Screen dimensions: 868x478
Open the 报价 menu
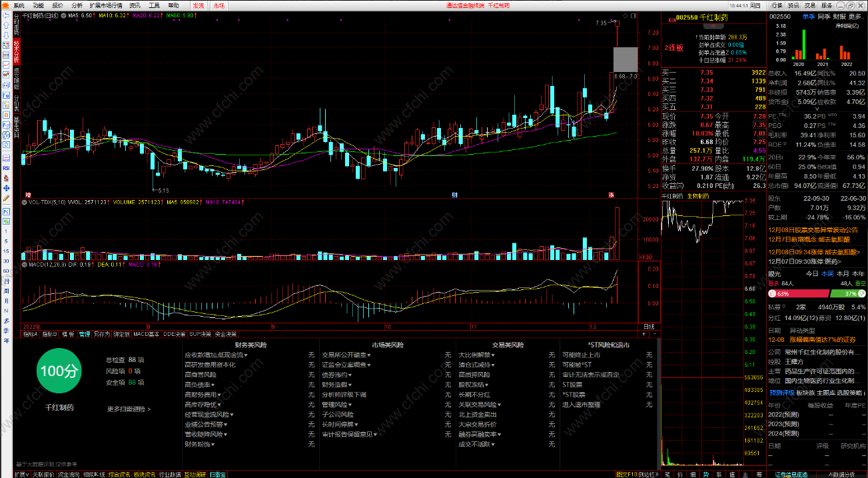tap(57, 5)
